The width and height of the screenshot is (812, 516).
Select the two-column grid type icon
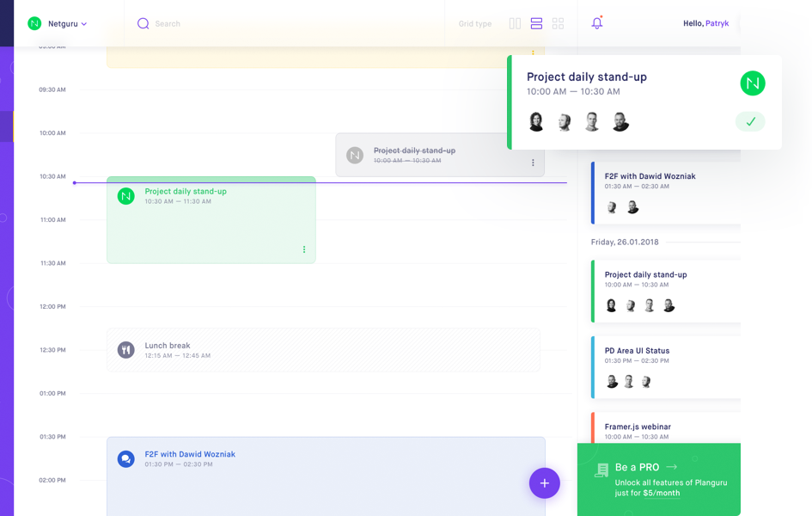[x=515, y=24]
